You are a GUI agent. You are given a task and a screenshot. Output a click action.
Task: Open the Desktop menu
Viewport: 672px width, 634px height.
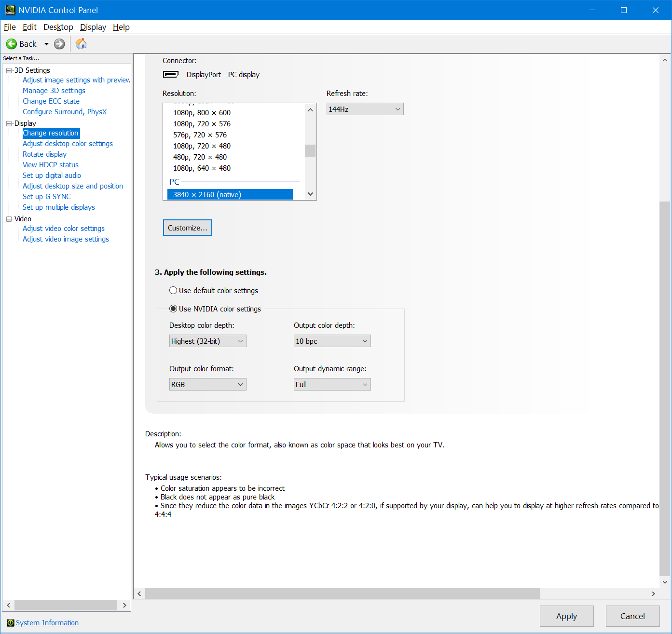point(58,27)
